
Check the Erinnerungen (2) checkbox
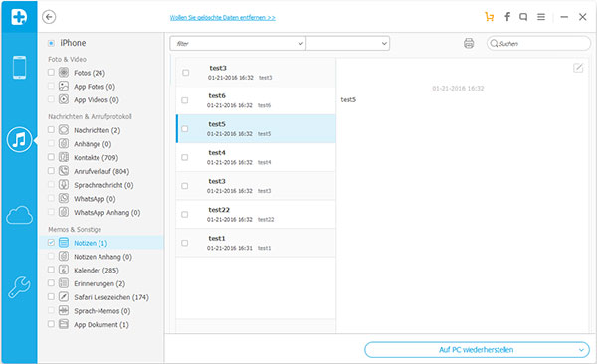click(x=51, y=283)
